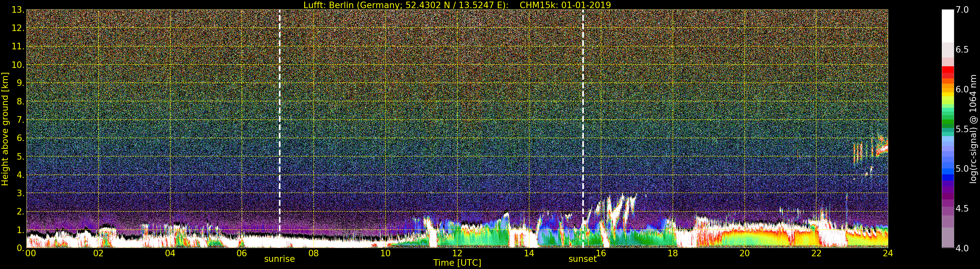This screenshot has height=269, width=980.
Task: Click the white top section of the colorbar
Action: coord(948,26)
